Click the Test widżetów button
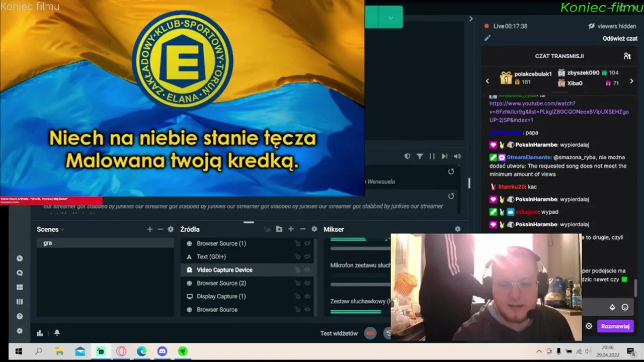The height and width of the screenshot is (362, 644). pyautogui.click(x=339, y=333)
